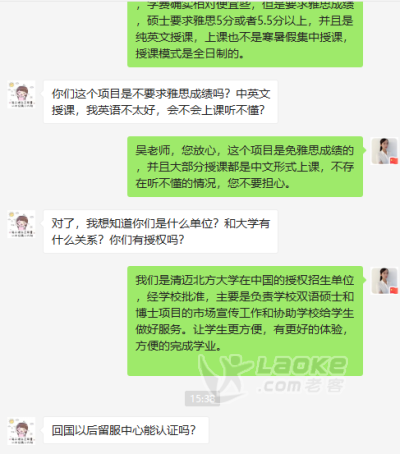The width and height of the screenshot is (400, 454).
Task: Click the text 授课模式是全日制的 in the top bubble
Action: (x=187, y=53)
